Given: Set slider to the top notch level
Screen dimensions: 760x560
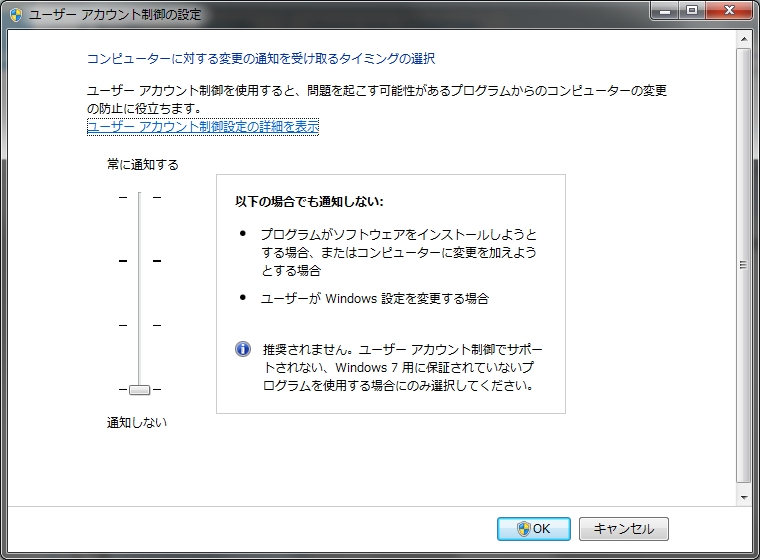Looking at the screenshot, I should tap(140, 197).
